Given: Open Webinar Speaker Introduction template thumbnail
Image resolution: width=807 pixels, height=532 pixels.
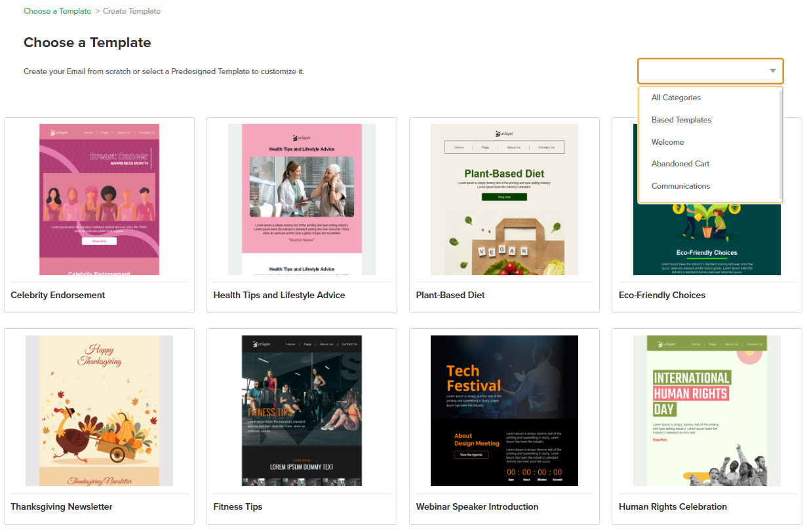Looking at the screenshot, I should click(x=504, y=411).
